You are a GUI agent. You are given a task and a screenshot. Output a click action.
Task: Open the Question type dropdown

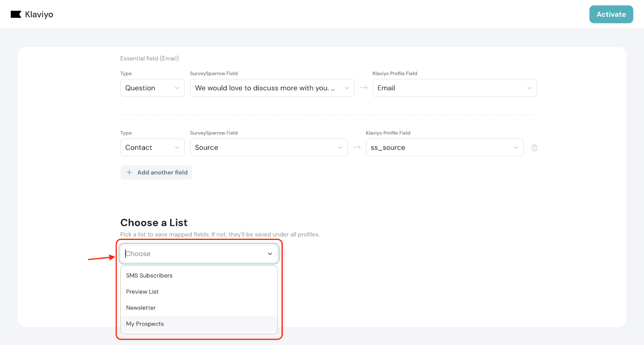[152, 88]
